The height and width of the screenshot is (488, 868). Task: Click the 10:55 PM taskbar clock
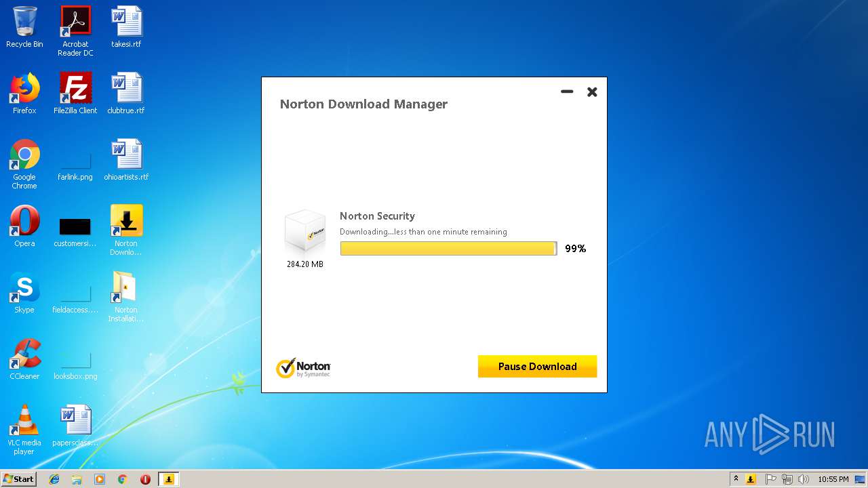(833, 479)
